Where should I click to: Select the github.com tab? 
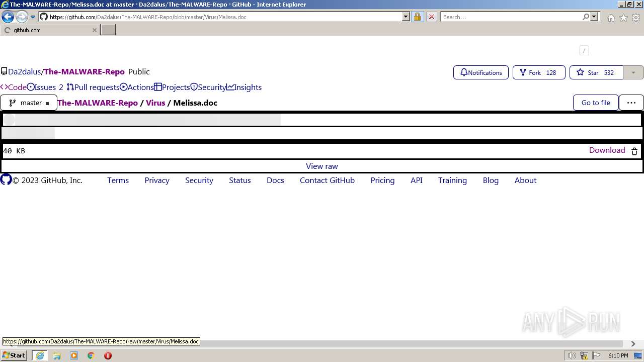coord(50,30)
